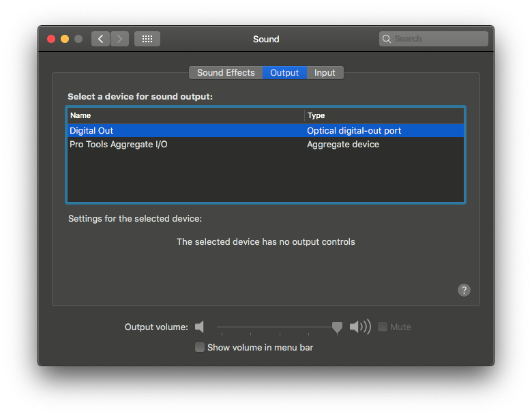Click the forward navigation arrow
The image size is (532, 416).
(x=119, y=39)
